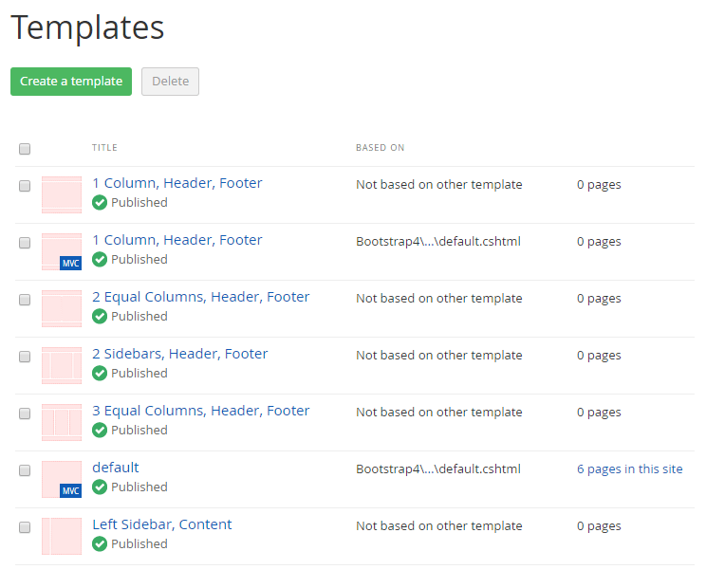This screenshot has width=706, height=588.
Task: Open the Left Sidebar, Content template
Action: click(161, 524)
